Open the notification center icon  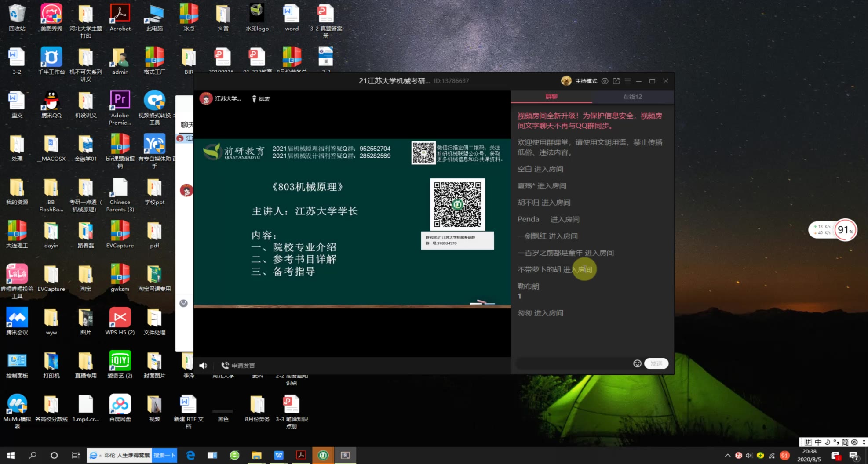[x=854, y=456]
